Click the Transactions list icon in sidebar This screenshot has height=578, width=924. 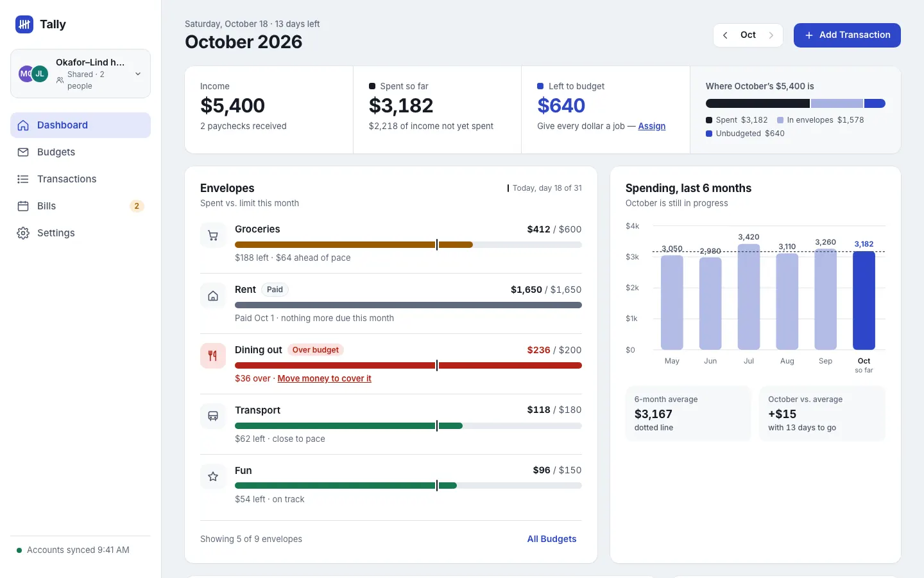coord(23,179)
